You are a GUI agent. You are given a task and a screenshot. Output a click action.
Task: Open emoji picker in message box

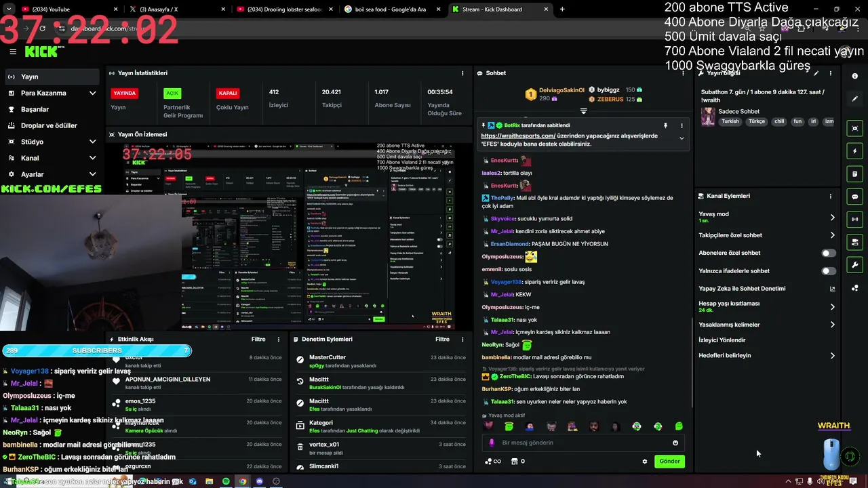(675, 443)
